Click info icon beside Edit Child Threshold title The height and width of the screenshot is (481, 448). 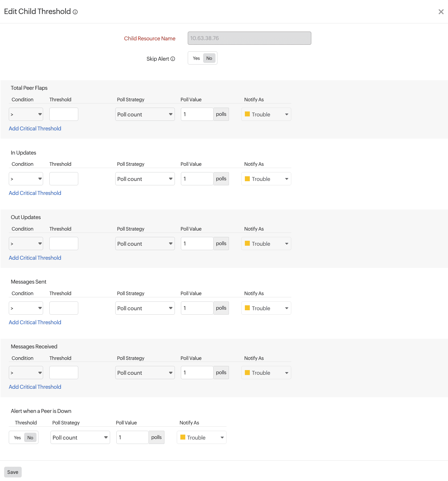[75, 12]
